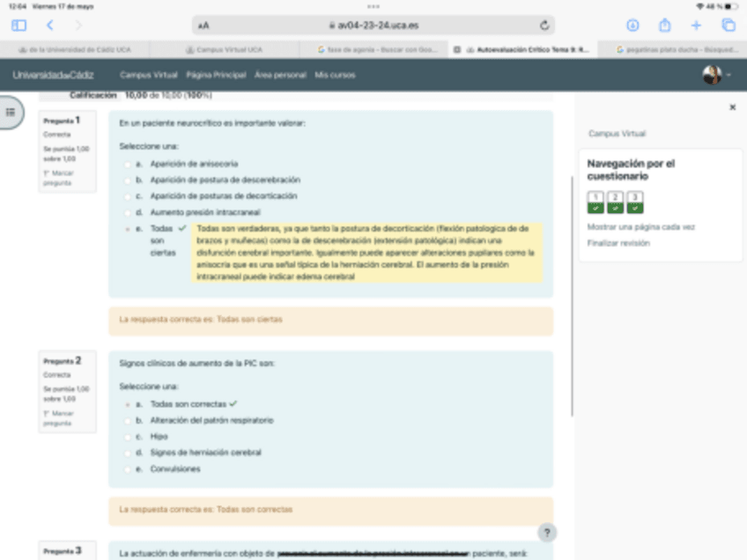Select option b. Alteración del patrón respiratorio
The width and height of the screenshot is (747, 560).
127,421
